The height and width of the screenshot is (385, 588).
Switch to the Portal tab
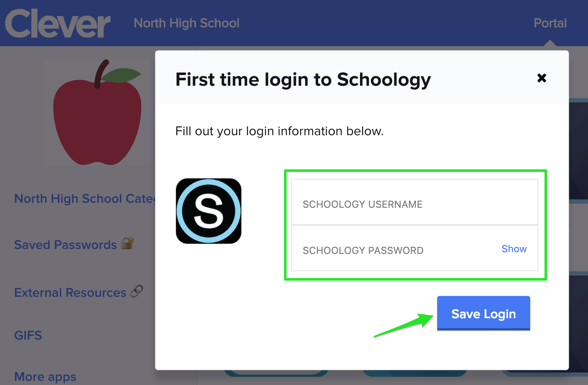[x=550, y=23]
